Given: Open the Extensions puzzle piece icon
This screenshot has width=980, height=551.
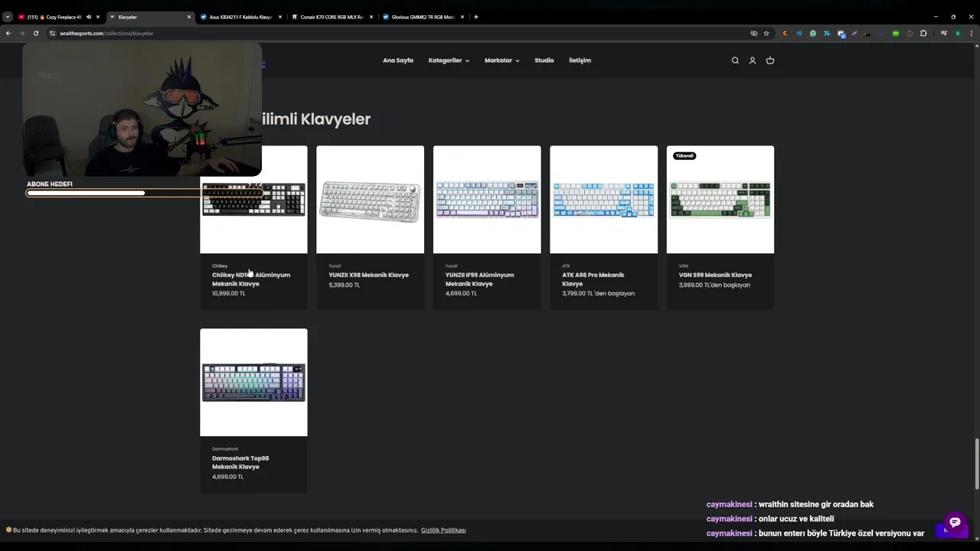Looking at the screenshot, I should tap(923, 33).
